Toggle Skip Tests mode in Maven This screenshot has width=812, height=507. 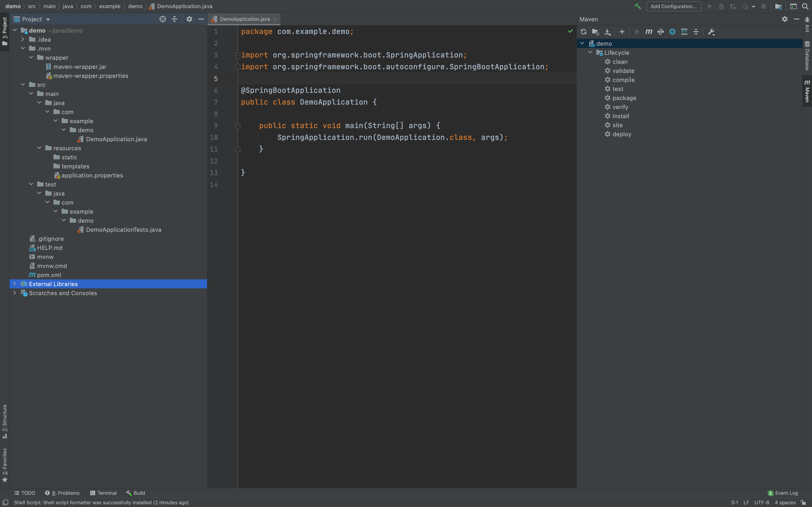[x=672, y=32]
